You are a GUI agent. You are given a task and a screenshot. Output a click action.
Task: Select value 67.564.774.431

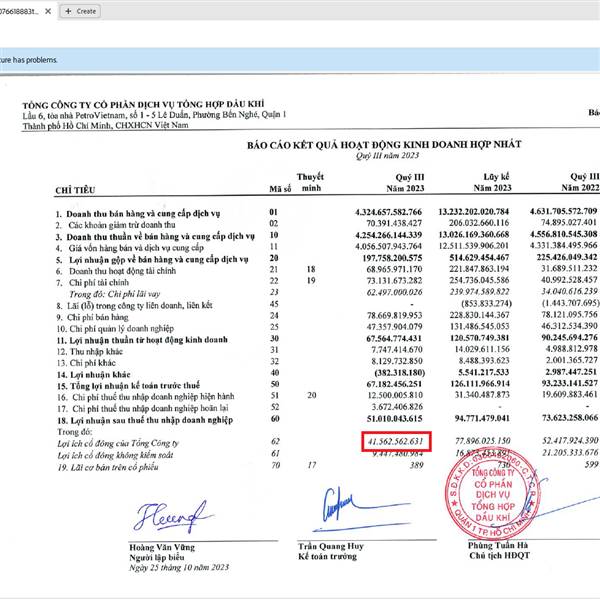(x=394, y=338)
